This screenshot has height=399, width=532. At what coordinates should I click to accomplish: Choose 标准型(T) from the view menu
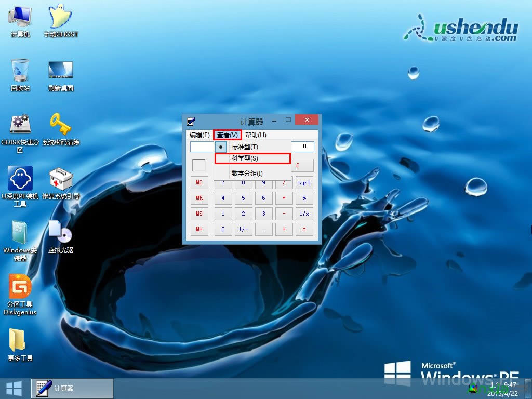coord(252,147)
